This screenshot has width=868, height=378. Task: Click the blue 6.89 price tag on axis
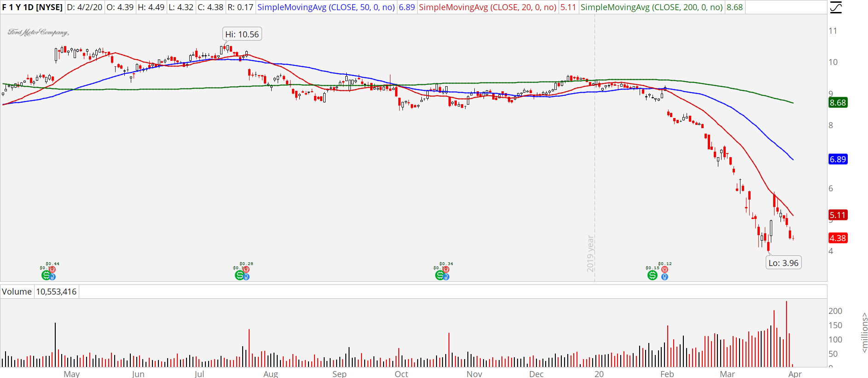[838, 159]
